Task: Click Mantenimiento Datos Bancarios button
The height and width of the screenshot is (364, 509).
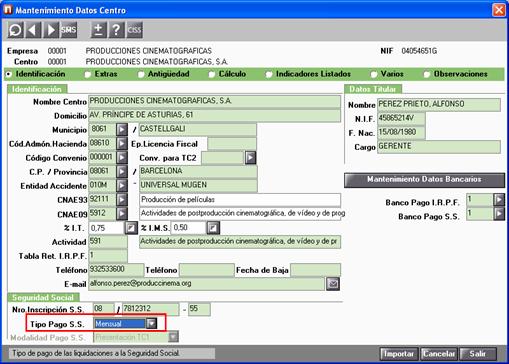Action: tap(424, 180)
